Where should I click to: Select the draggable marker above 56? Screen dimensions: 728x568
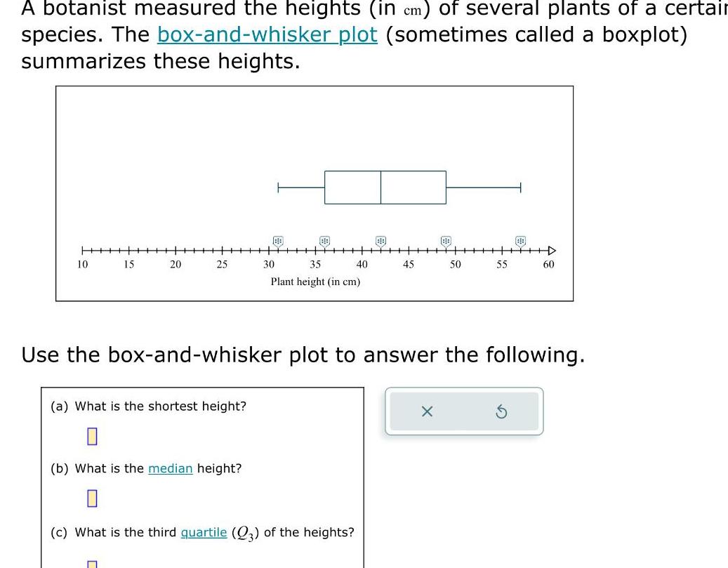click(x=519, y=240)
